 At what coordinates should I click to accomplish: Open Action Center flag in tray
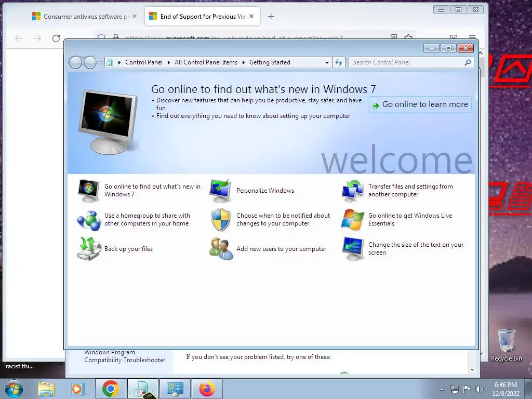pyautogui.click(x=467, y=389)
